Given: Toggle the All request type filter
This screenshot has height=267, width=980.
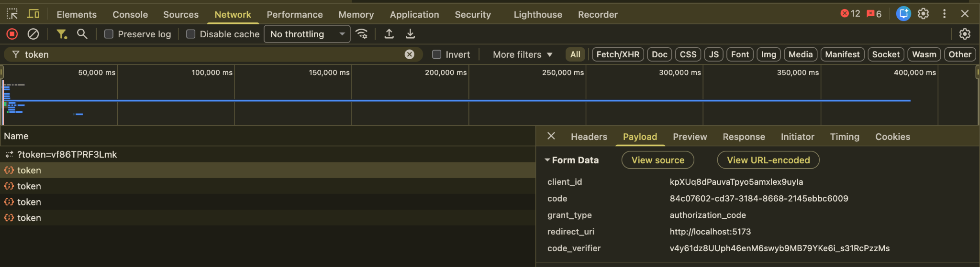Looking at the screenshot, I should point(575,54).
